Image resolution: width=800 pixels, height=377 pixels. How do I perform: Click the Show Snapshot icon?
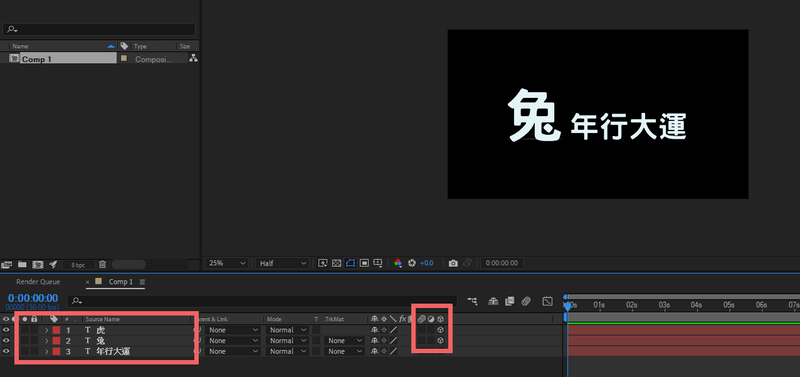467,263
